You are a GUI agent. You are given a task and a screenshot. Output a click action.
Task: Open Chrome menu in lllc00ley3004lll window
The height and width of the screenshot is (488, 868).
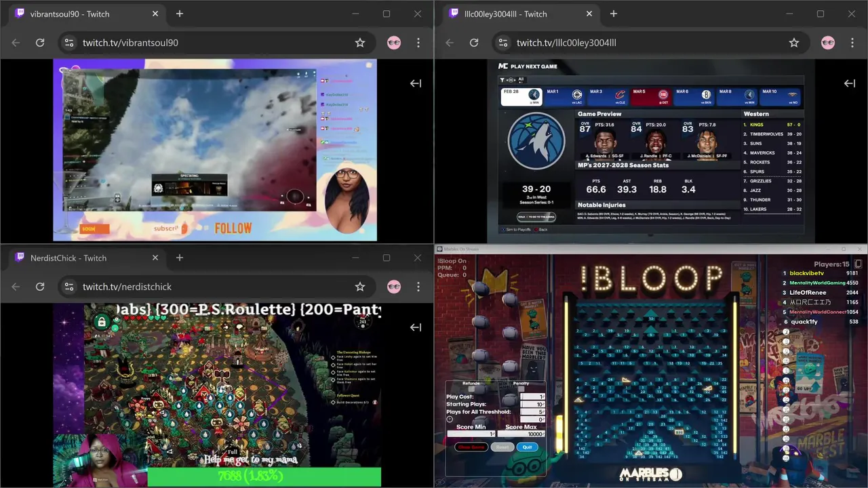pos(852,43)
